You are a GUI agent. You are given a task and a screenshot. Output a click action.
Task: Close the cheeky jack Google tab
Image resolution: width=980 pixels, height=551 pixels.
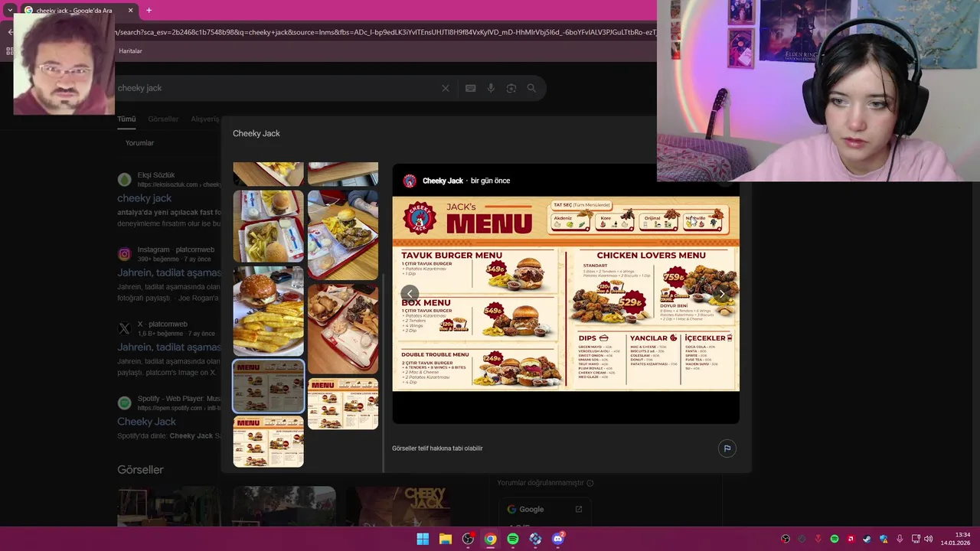point(130,10)
